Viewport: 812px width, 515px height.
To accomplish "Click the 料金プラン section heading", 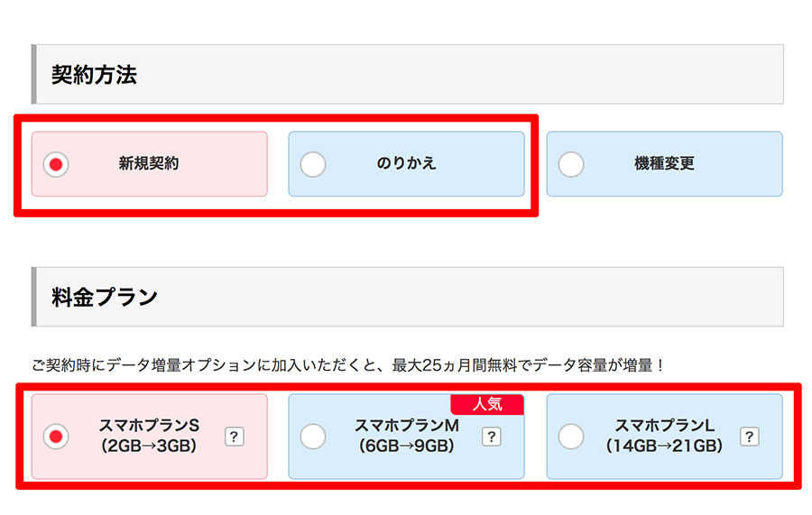I will 105,297.
